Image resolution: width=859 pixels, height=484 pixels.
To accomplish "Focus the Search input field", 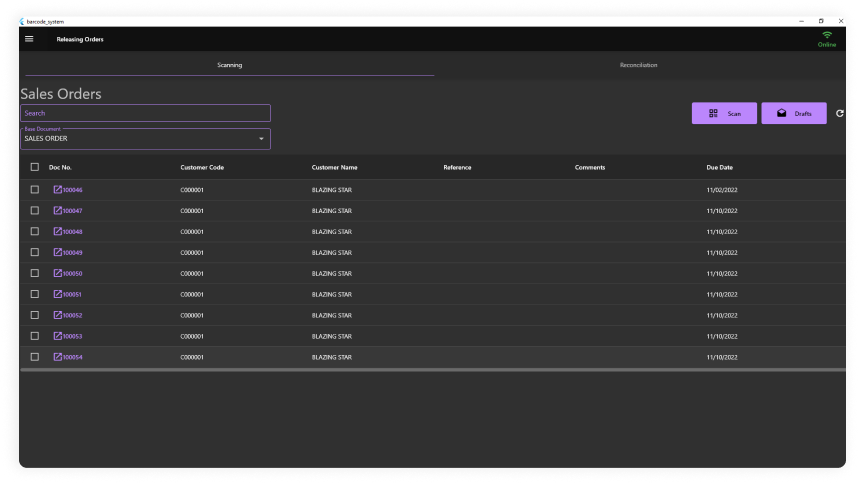I will [x=146, y=113].
